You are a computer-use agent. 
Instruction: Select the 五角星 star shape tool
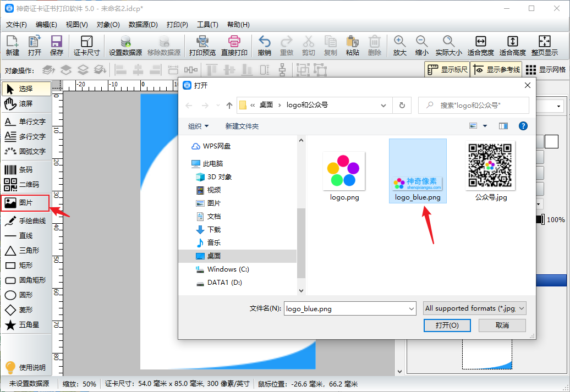click(x=25, y=325)
